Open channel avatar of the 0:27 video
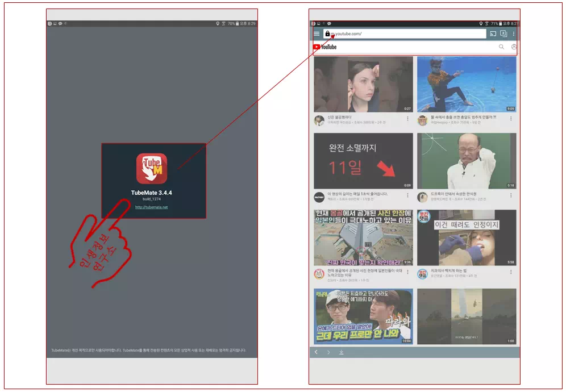 (319, 120)
